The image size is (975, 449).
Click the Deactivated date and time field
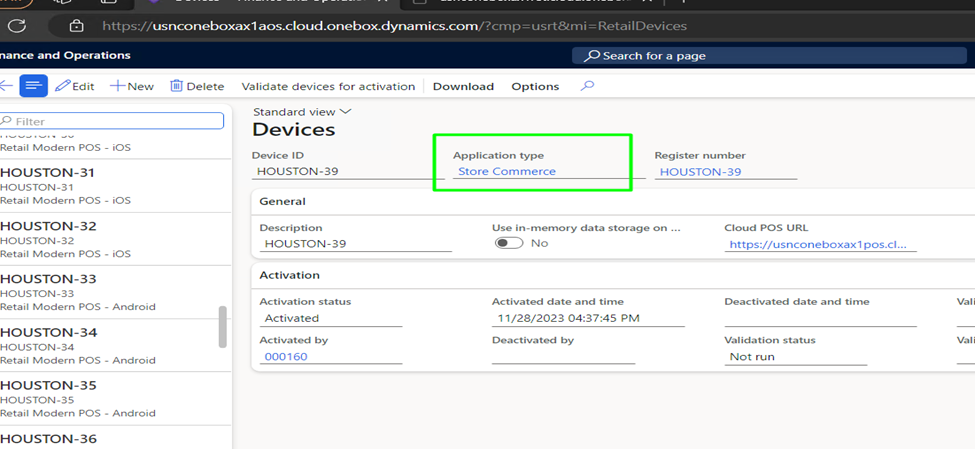point(821,318)
